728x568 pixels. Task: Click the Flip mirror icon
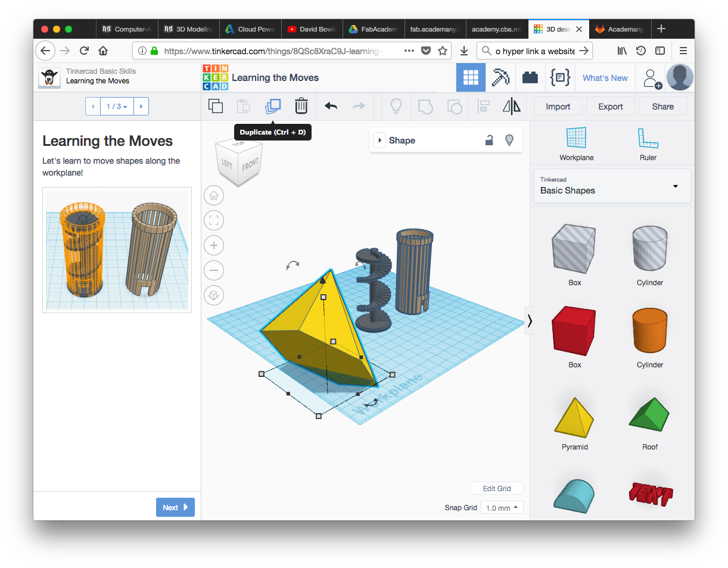[512, 107]
